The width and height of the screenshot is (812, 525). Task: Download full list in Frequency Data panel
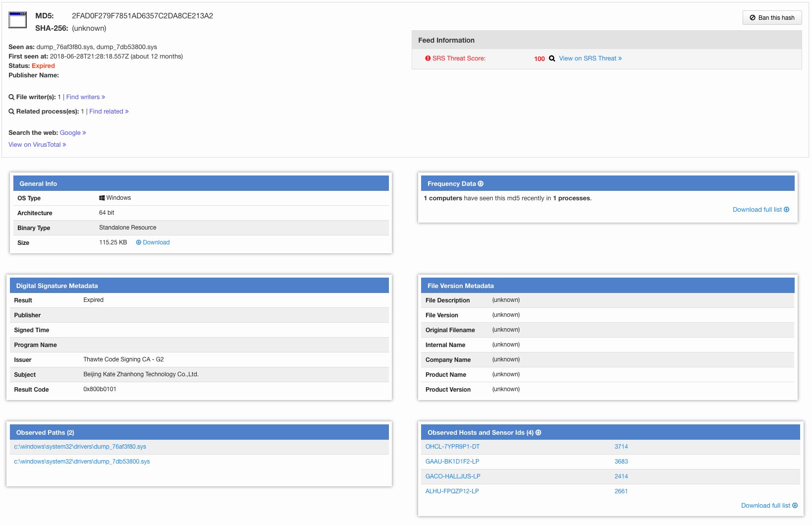tap(760, 210)
